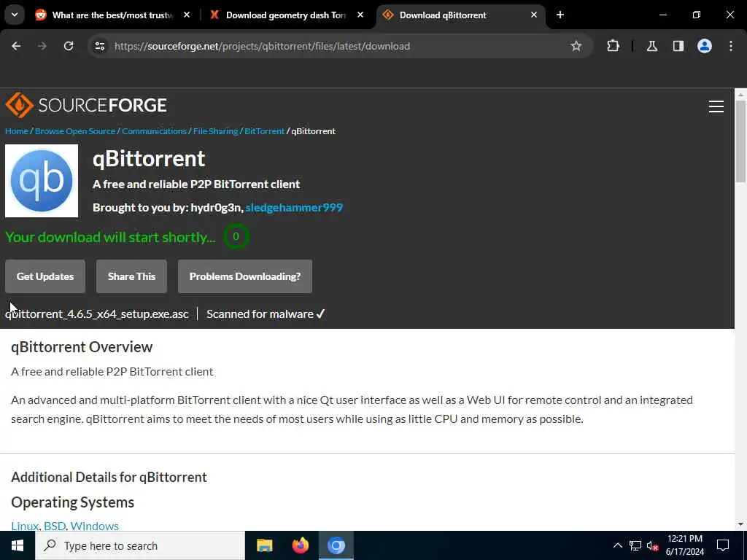Bookmark this page with star
Viewport: 747px width, 560px height.
point(576,46)
